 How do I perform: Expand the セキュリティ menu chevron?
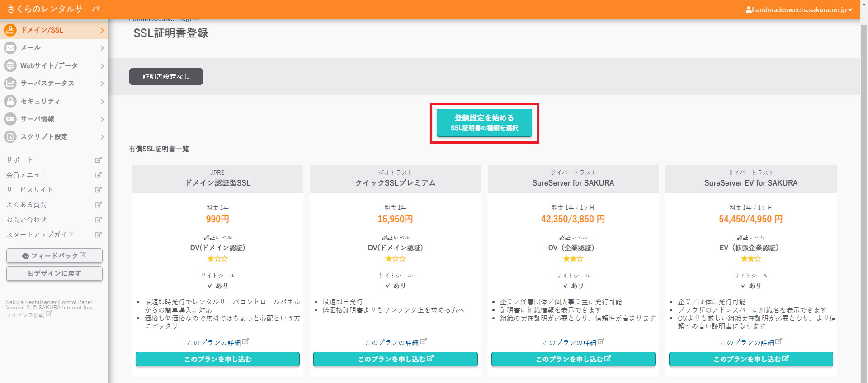[x=102, y=102]
